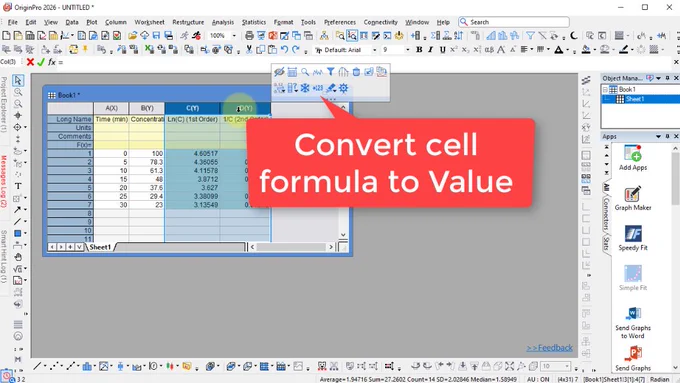Toggle Italic formatting button

click(x=431, y=50)
